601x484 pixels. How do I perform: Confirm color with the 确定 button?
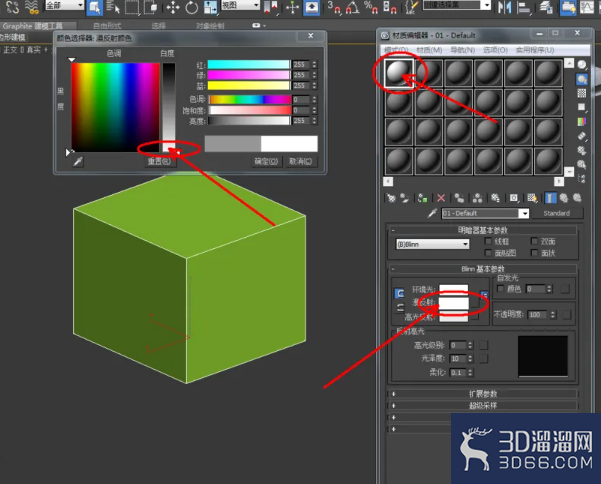(x=266, y=161)
